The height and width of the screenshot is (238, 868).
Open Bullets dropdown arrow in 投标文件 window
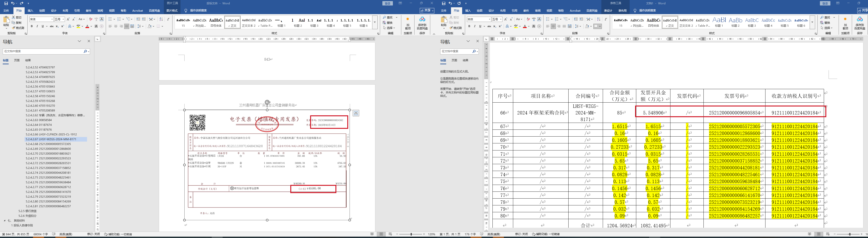[114, 19]
